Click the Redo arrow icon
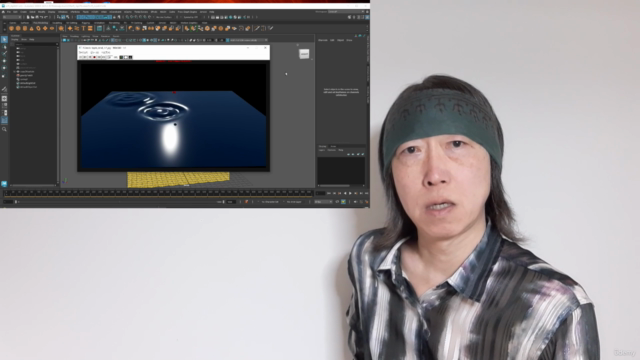640x360 pixels. pos(46,17)
